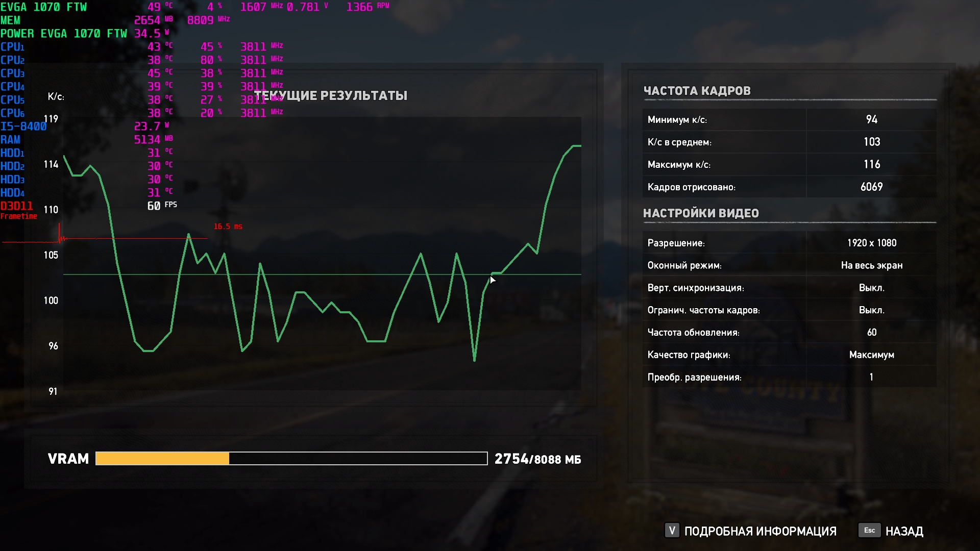Click Кадров отрисовано value 6069
980x551 pixels.
point(871,187)
